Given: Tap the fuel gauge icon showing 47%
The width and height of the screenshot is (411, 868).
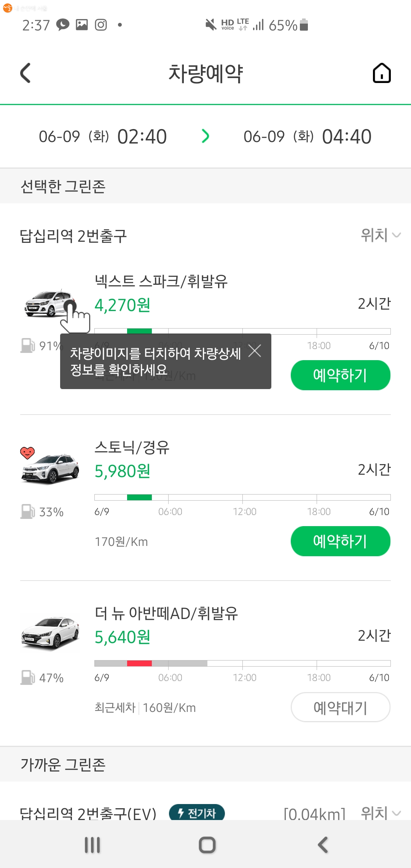Looking at the screenshot, I should [x=27, y=677].
